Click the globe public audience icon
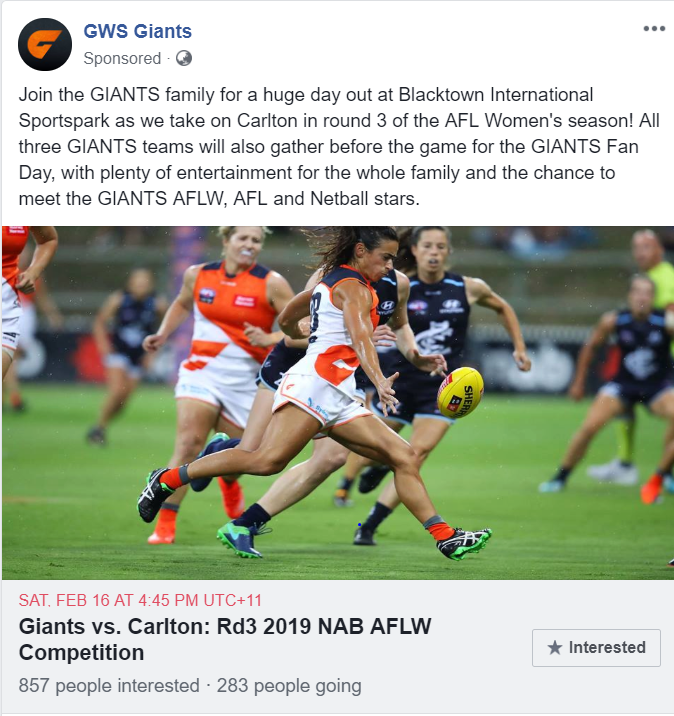Image resolution: width=674 pixels, height=716 pixels. pos(184,58)
